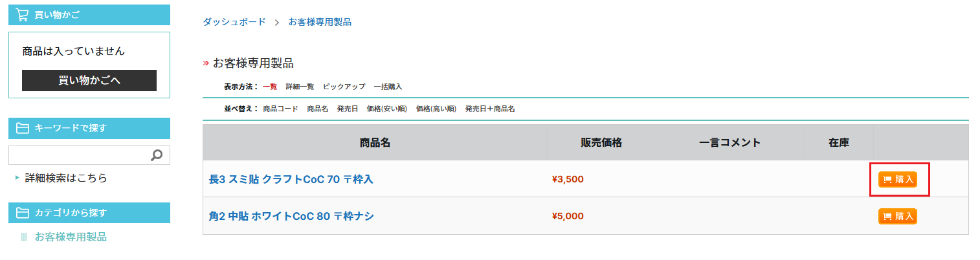Screen dimensions: 980x260
Task: Open product 角2 中貼 ホワイトCoC 80 〒枠ナシ
Action: tap(291, 216)
